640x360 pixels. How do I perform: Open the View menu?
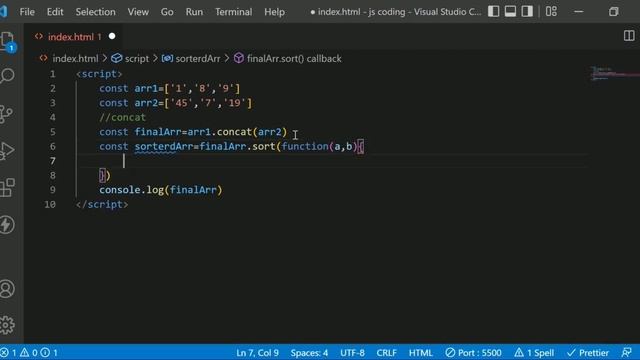[x=138, y=12]
